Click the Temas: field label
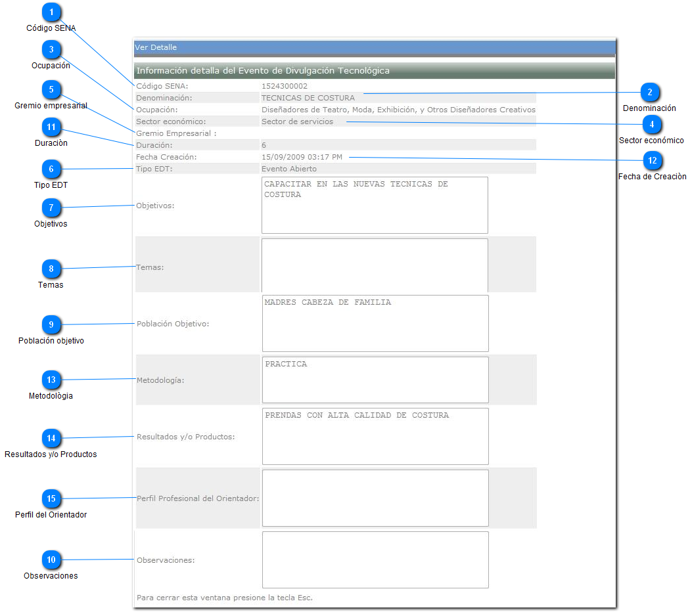Screen dimensions: 690x616 coord(150,267)
